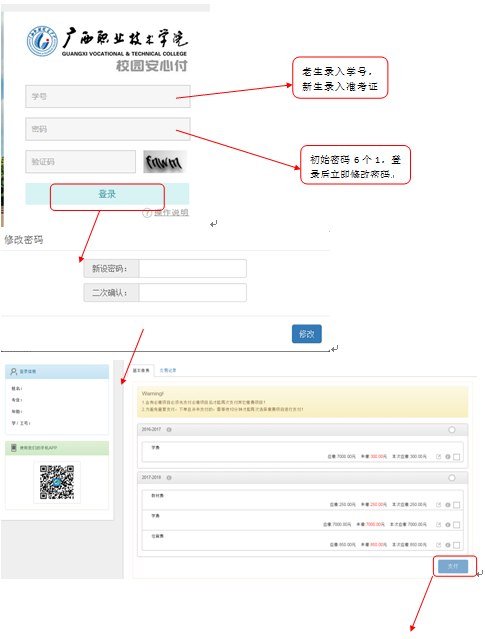Click the phone icon in the mobile APP panel
The image size is (485, 639).
click(13, 448)
